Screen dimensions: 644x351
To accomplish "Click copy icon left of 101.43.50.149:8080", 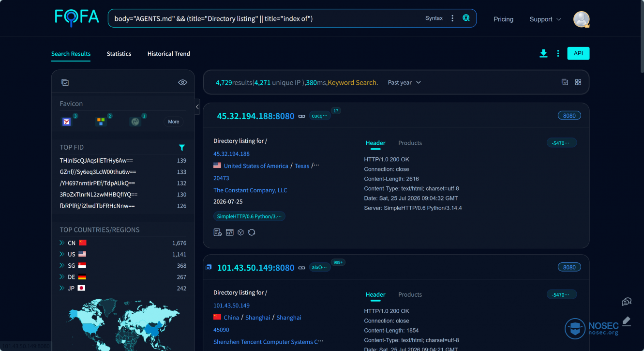I will [x=209, y=267].
